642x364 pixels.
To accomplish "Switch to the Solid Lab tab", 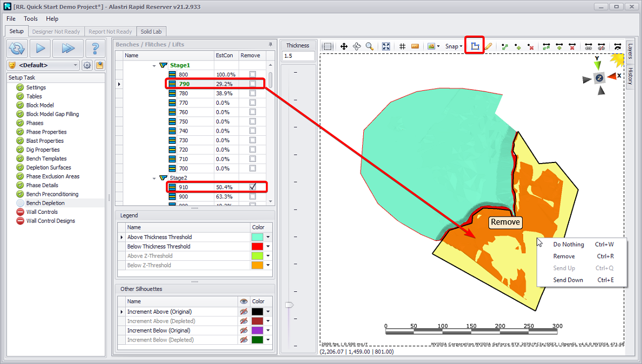I will click(151, 32).
